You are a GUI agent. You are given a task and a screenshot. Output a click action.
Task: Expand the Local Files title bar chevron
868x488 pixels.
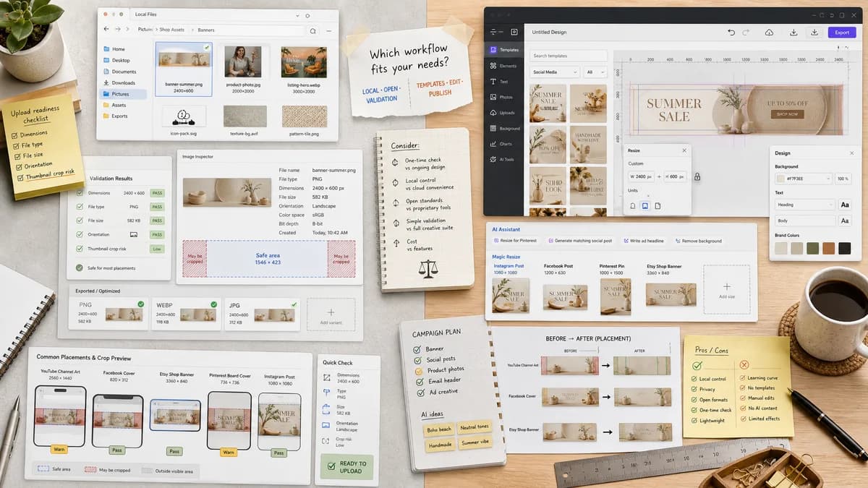point(297,16)
